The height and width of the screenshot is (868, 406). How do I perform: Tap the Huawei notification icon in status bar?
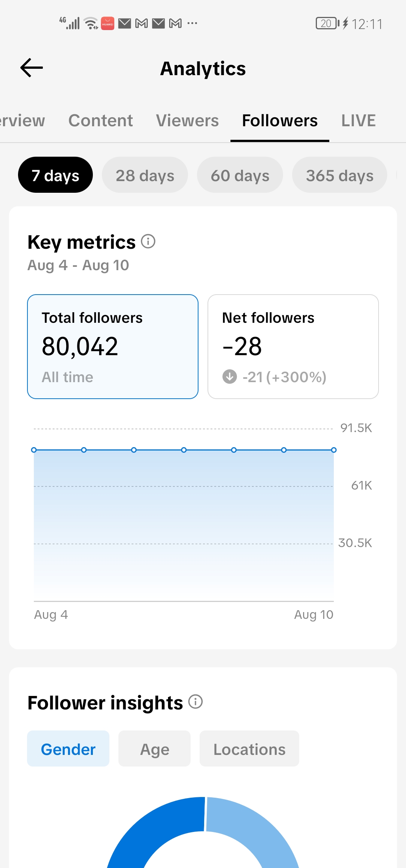tap(108, 23)
